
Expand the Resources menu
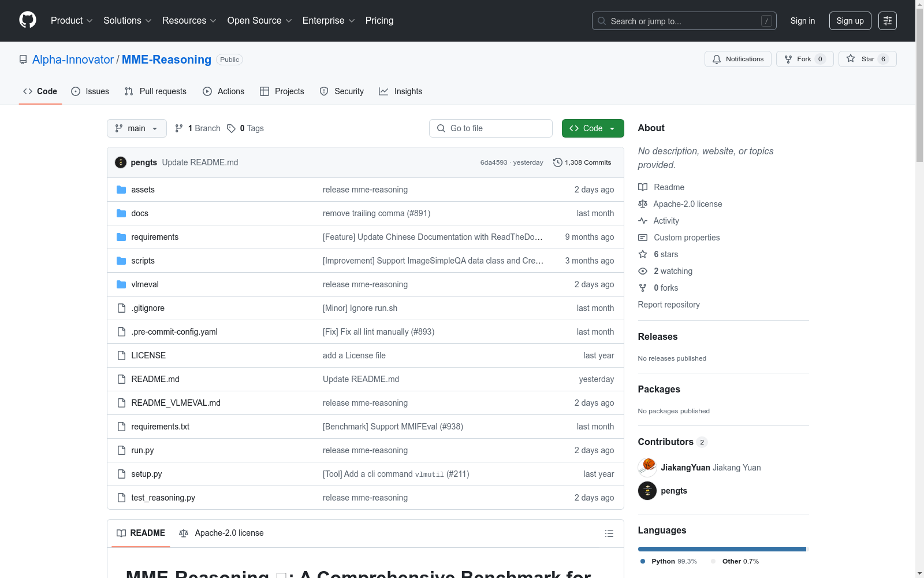[x=189, y=21]
